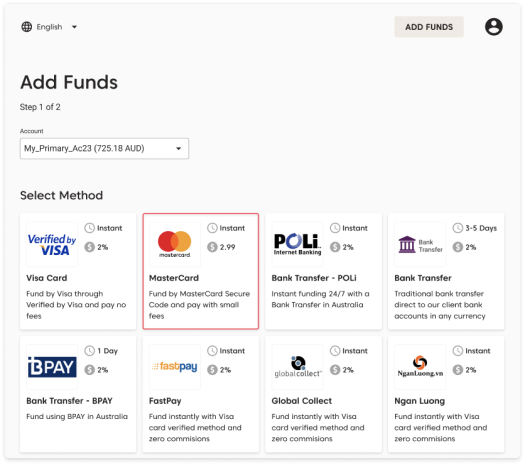Click the globe language icon
The height and width of the screenshot is (465, 525).
[x=26, y=27]
